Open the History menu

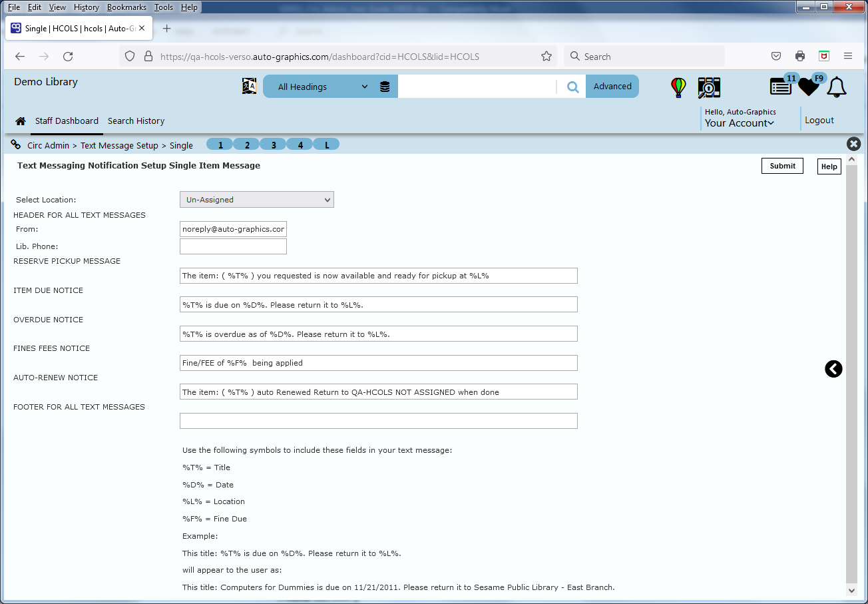click(x=87, y=7)
